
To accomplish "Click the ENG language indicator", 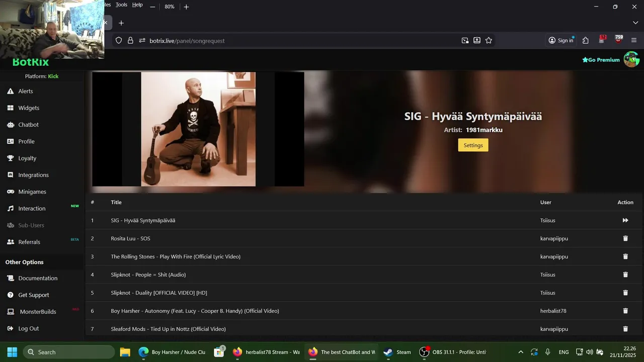I will [564, 352].
